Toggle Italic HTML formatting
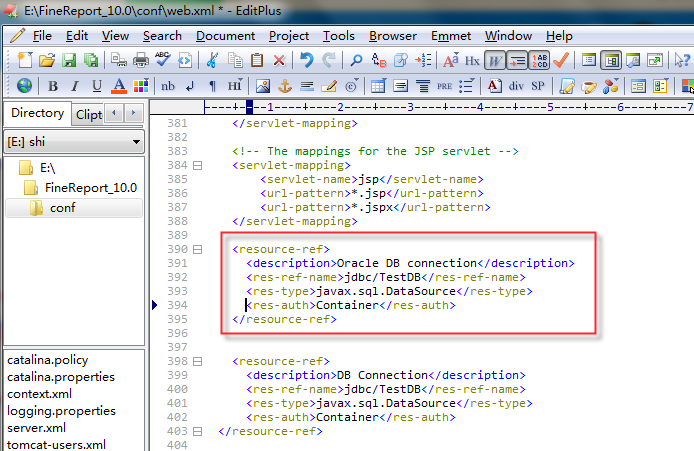 (x=75, y=86)
